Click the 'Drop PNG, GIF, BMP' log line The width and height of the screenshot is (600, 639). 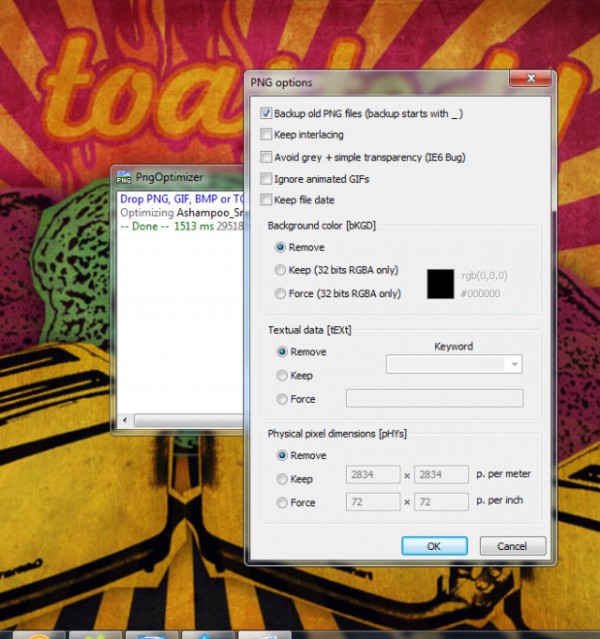pyautogui.click(x=181, y=199)
